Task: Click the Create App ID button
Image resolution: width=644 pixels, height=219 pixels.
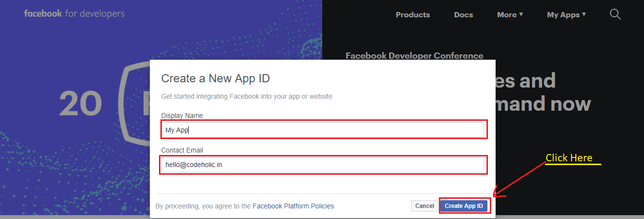Action: [463, 206]
